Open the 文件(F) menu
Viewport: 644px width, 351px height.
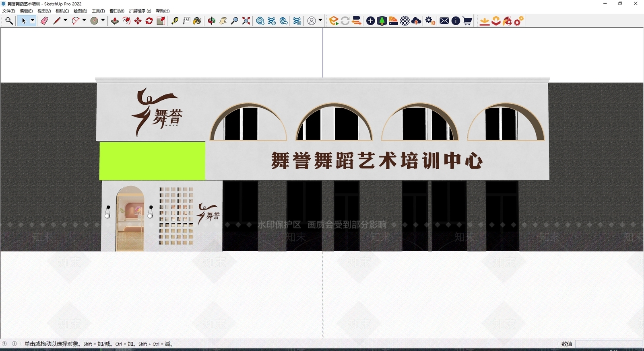tap(8, 11)
